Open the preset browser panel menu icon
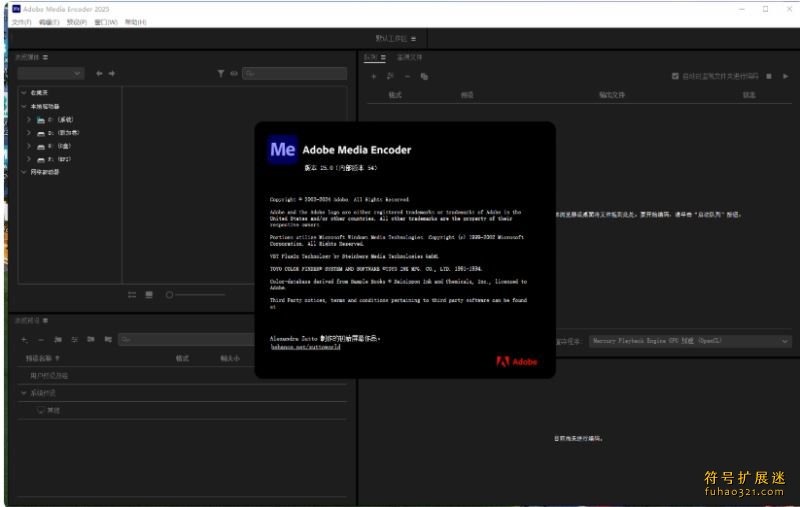Screen dimensions: 800x507 tap(45, 320)
